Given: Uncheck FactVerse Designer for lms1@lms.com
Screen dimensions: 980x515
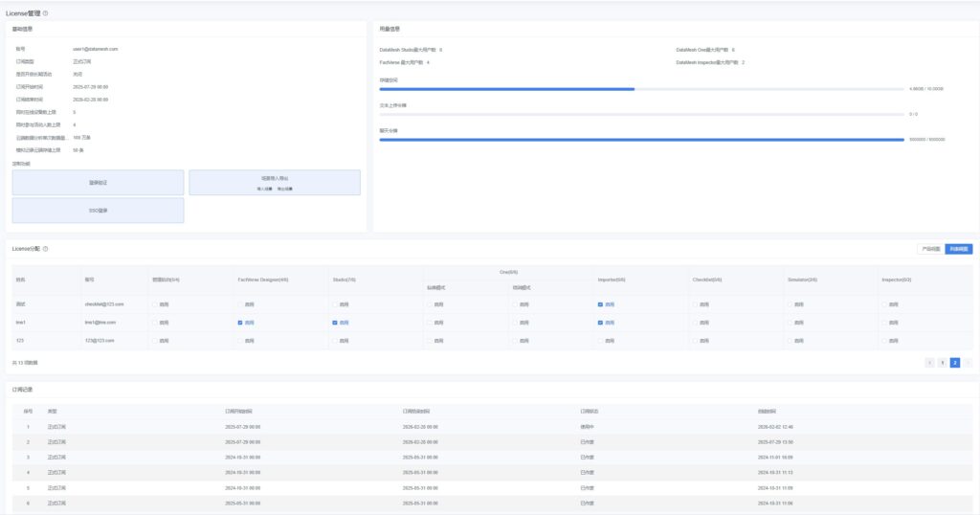Looking at the screenshot, I should tap(240, 323).
